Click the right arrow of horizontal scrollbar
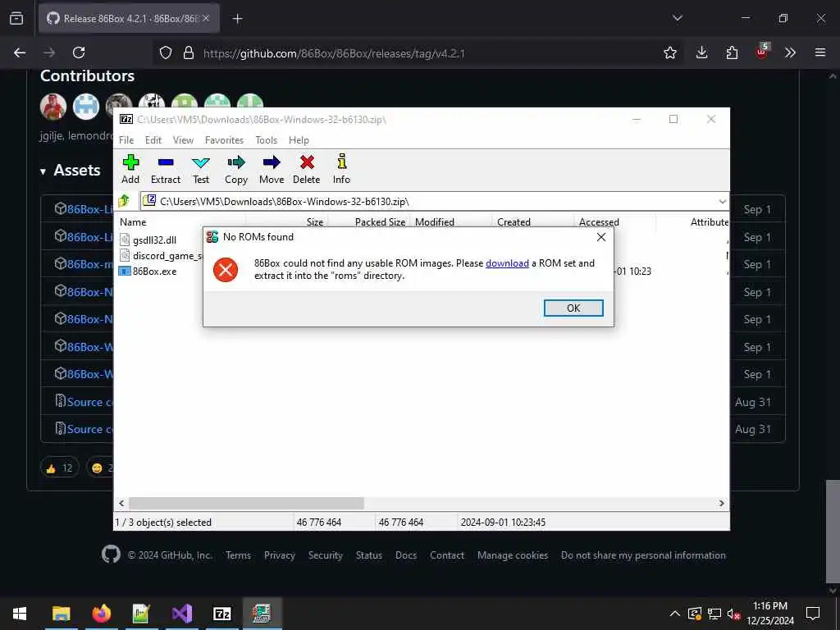This screenshot has width=840, height=630. (722, 503)
